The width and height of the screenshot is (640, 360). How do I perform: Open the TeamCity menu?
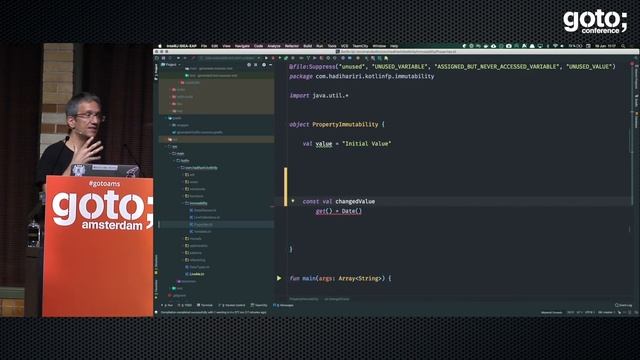point(360,46)
